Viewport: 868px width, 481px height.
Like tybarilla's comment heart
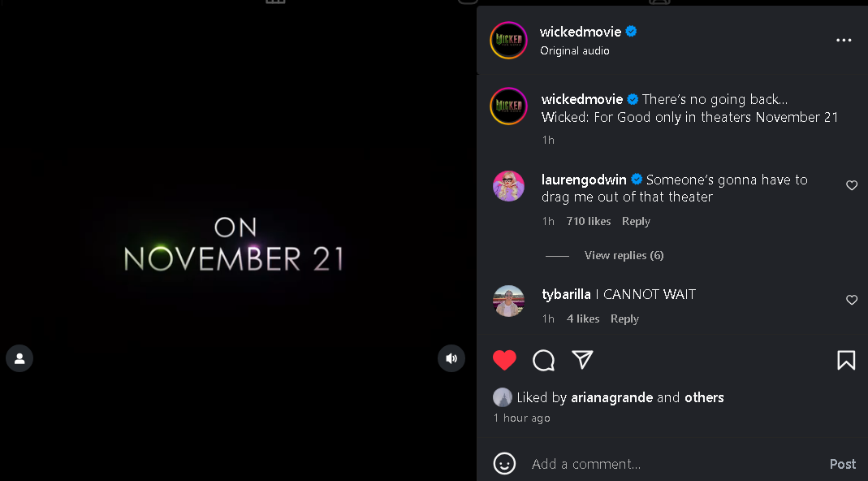pos(852,301)
